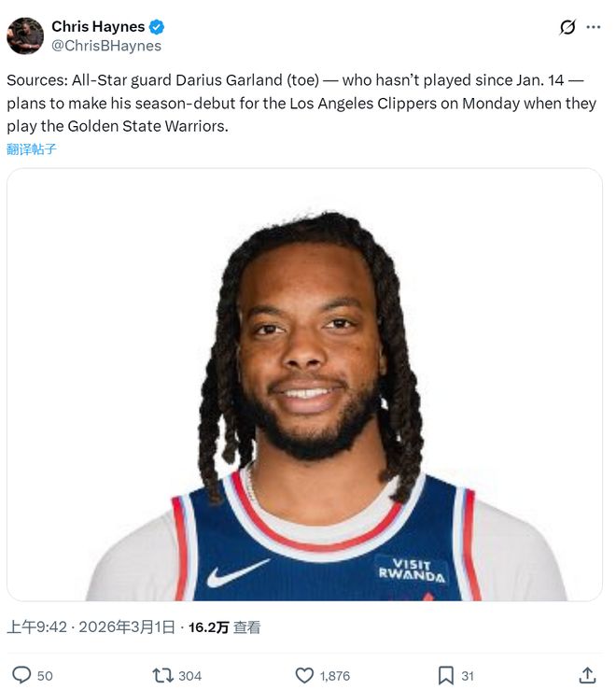Viewport: 616px width, 690px height.
Task: Click the 50 replies count
Action: 45,675
